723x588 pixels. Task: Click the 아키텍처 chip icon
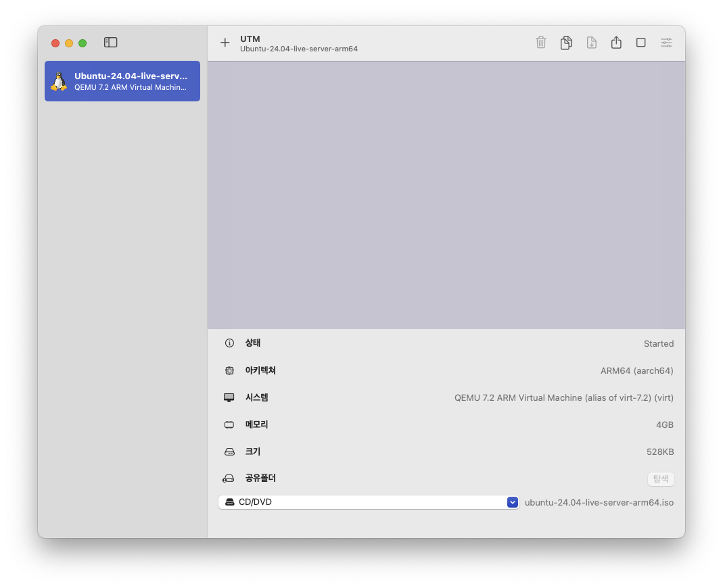coord(229,370)
